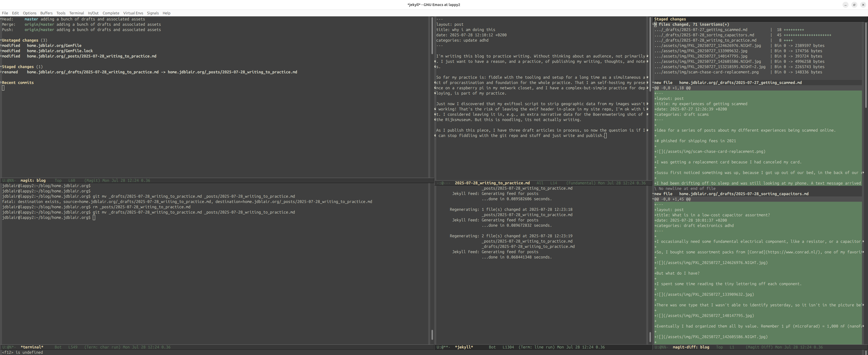Screen dimensions: 868x355
Task: Open the Signals menu
Action: click(x=153, y=13)
